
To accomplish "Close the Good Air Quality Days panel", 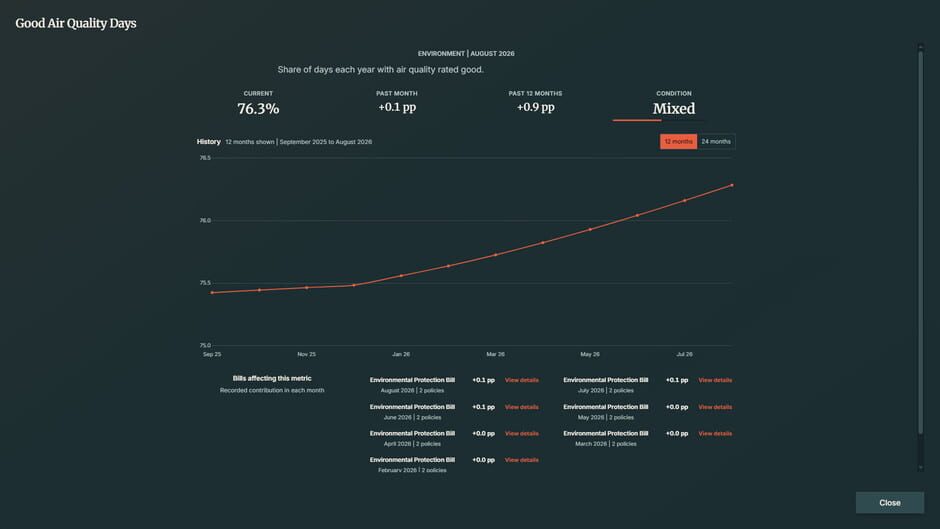I will [x=890, y=503].
